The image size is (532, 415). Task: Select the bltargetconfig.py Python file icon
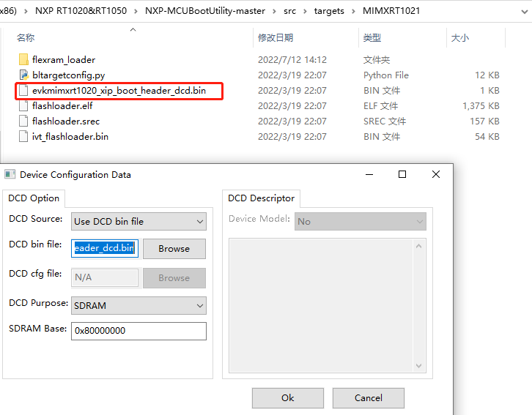[x=23, y=75]
